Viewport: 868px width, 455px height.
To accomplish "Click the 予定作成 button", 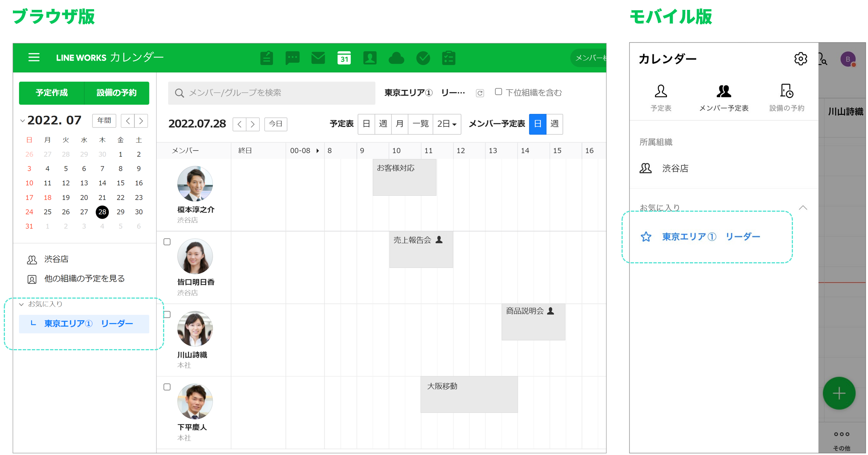I will 52,93.
